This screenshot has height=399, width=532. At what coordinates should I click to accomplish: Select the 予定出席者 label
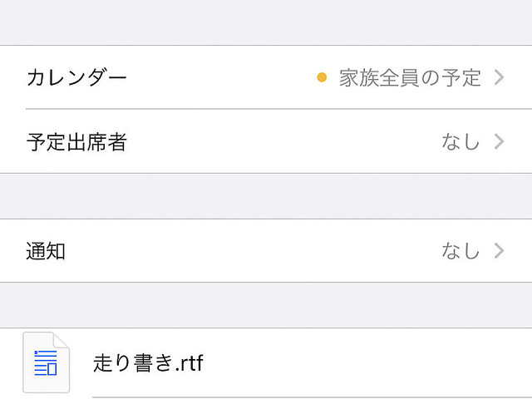click(x=76, y=141)
